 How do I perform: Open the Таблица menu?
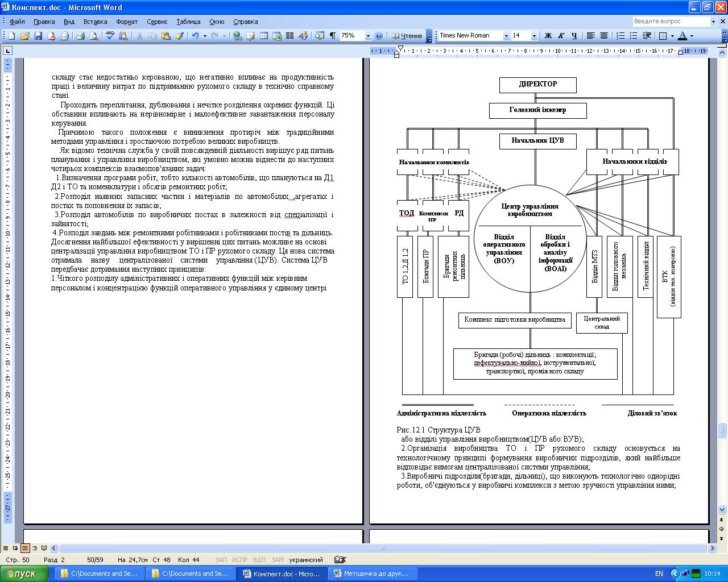click(188, 22)
